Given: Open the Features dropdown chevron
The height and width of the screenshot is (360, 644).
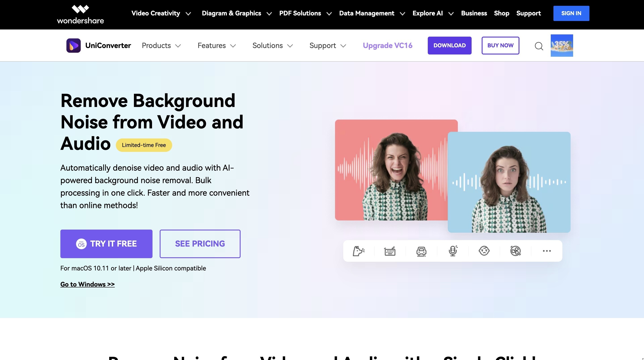Looking at the screenshot, I should (233, 46).
